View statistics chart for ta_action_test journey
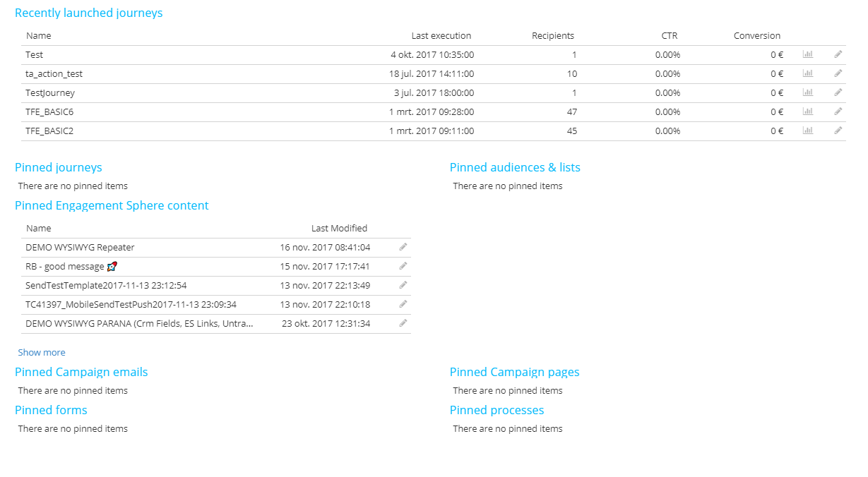The width and height of the screenshot is (868, 477). (x=807, y=73)
